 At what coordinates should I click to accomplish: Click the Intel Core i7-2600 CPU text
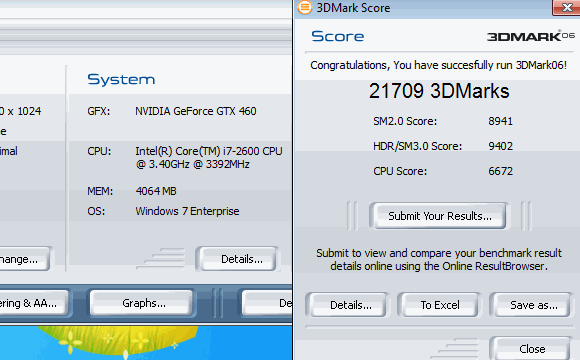pyautogui.click(x=209, y=158)
